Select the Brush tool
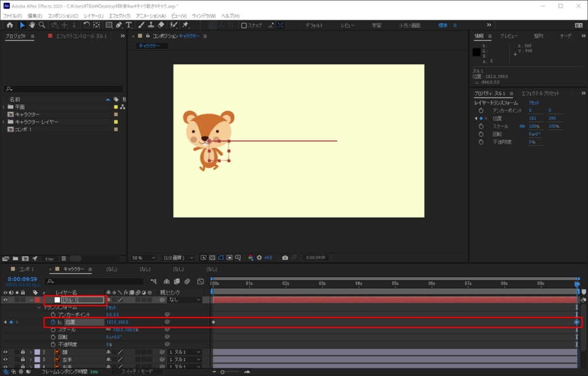The image size is (588, 376). (141, 25)
